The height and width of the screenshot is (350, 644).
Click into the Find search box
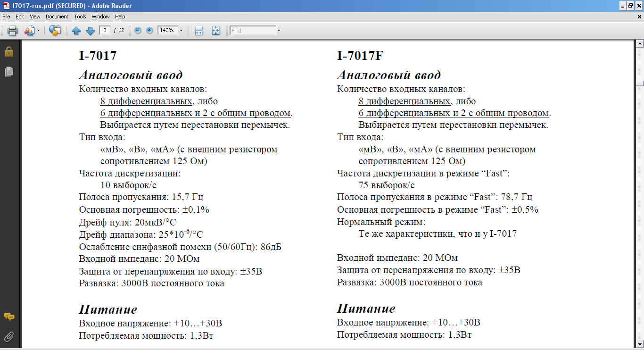[253, 30]
